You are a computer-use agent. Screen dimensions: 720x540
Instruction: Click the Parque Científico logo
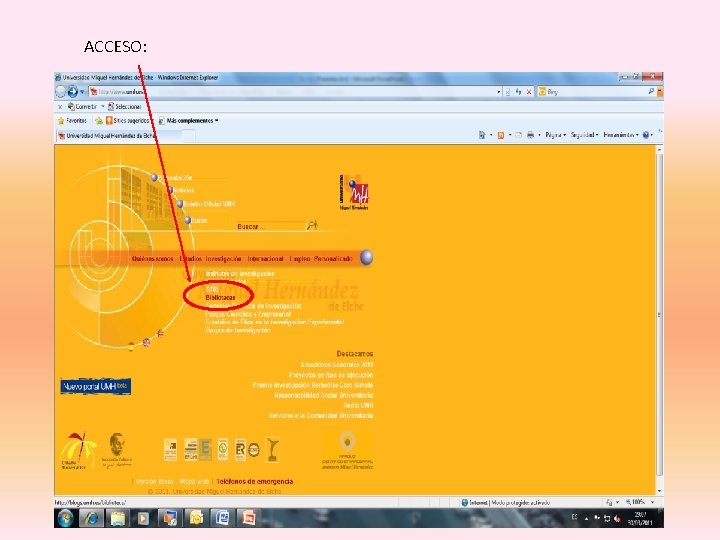(x=347, y=450)
